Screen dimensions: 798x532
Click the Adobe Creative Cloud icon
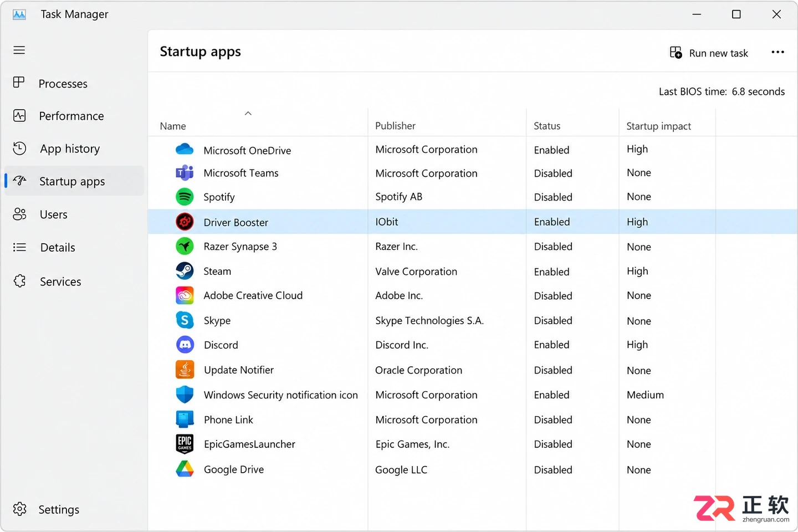pos(185,295)
